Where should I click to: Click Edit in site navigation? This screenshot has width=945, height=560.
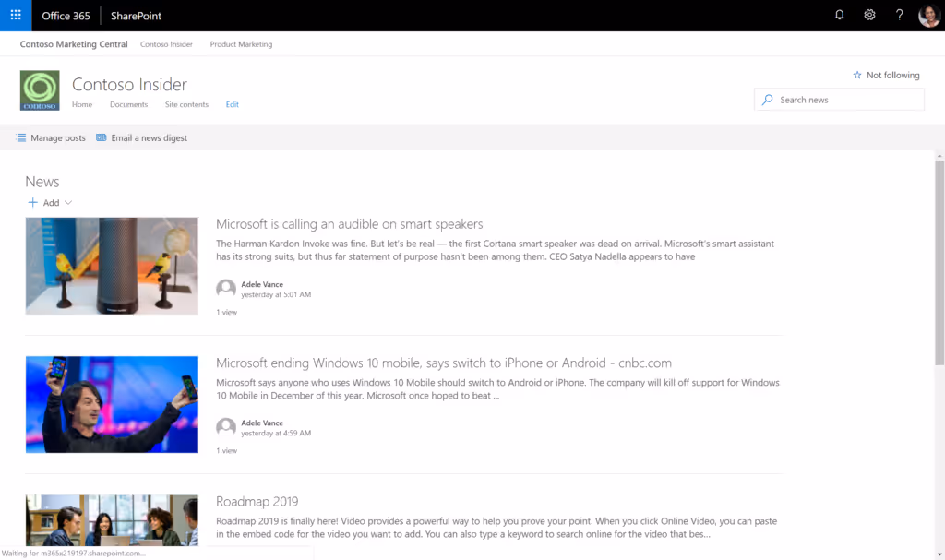coord(232,104)
